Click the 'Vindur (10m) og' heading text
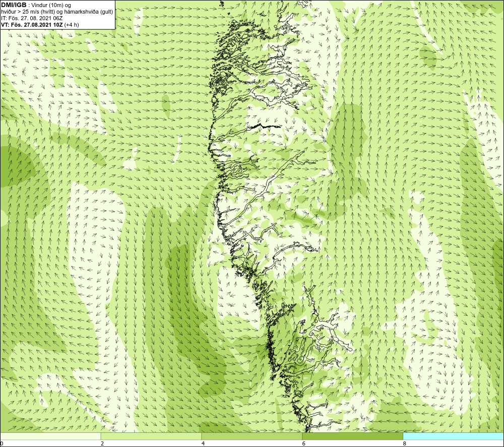This screenshot has width=504, height=447. 51,6
